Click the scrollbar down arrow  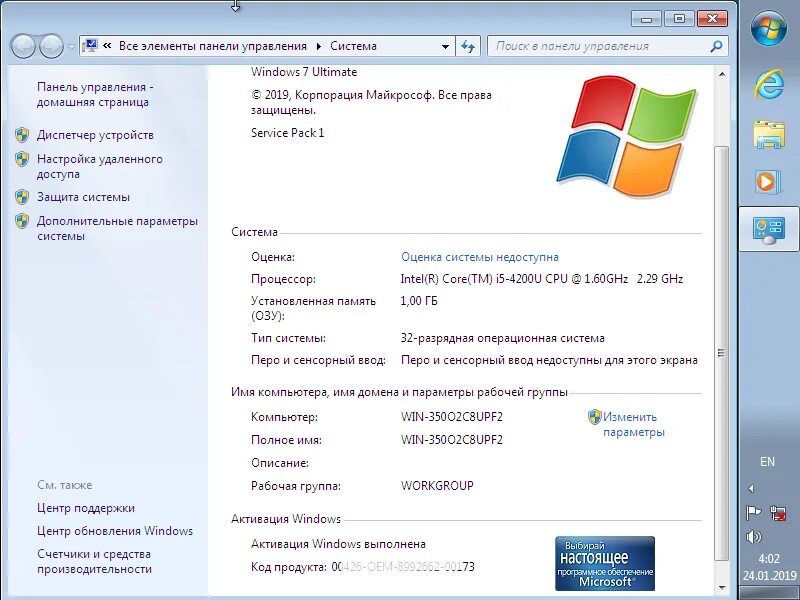722,588
